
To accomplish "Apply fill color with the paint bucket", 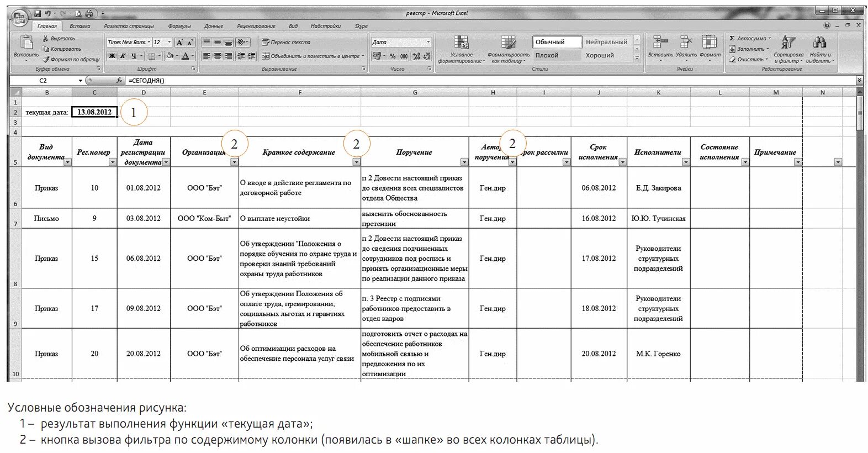I will tap(170, 56).
